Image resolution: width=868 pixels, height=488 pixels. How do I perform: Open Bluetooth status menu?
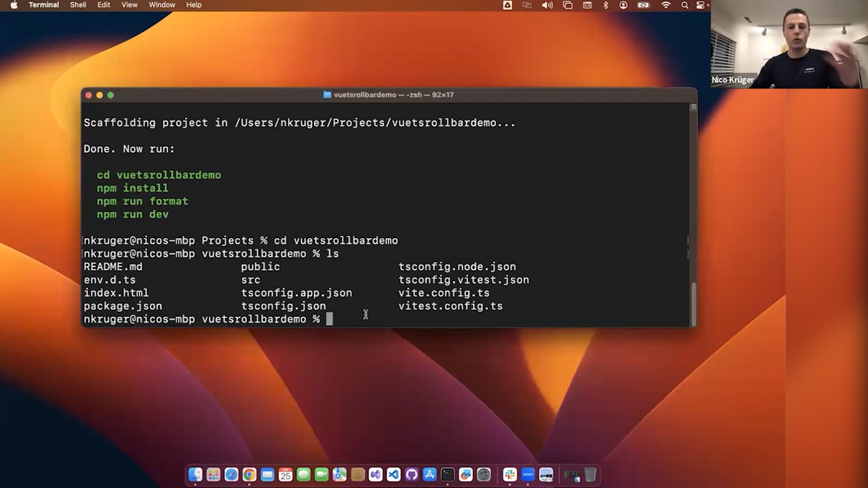[x=606, y=5]
